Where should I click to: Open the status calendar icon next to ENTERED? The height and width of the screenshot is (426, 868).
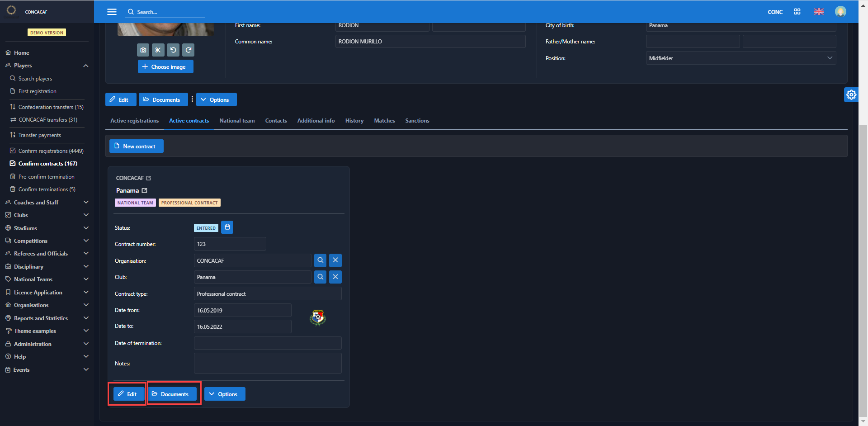click(227, 227)
